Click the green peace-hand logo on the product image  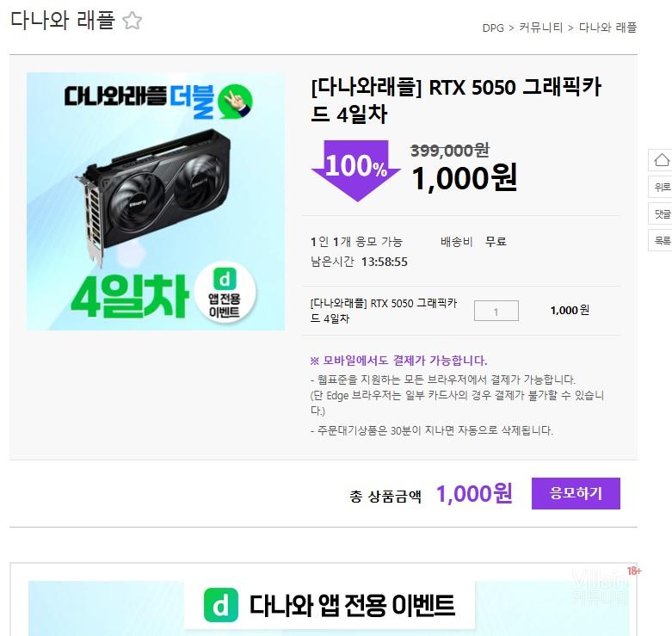(235, 102)
